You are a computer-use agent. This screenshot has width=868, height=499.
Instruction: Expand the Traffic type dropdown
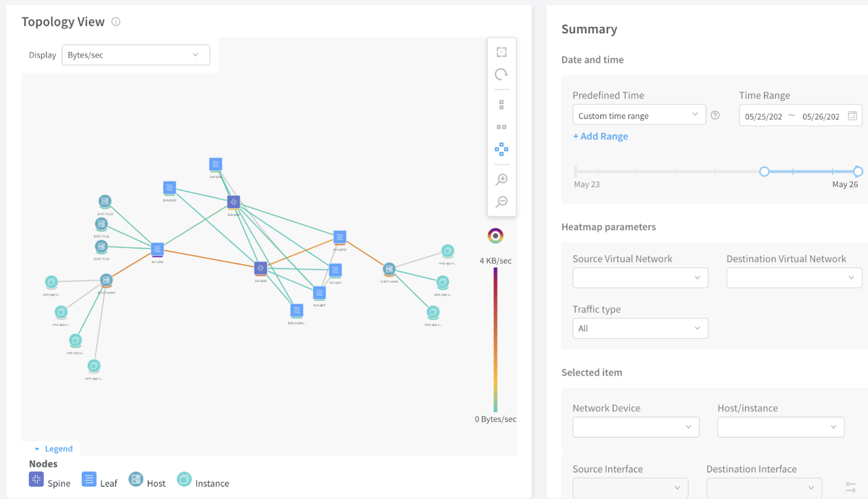click(x=640, y=328)
